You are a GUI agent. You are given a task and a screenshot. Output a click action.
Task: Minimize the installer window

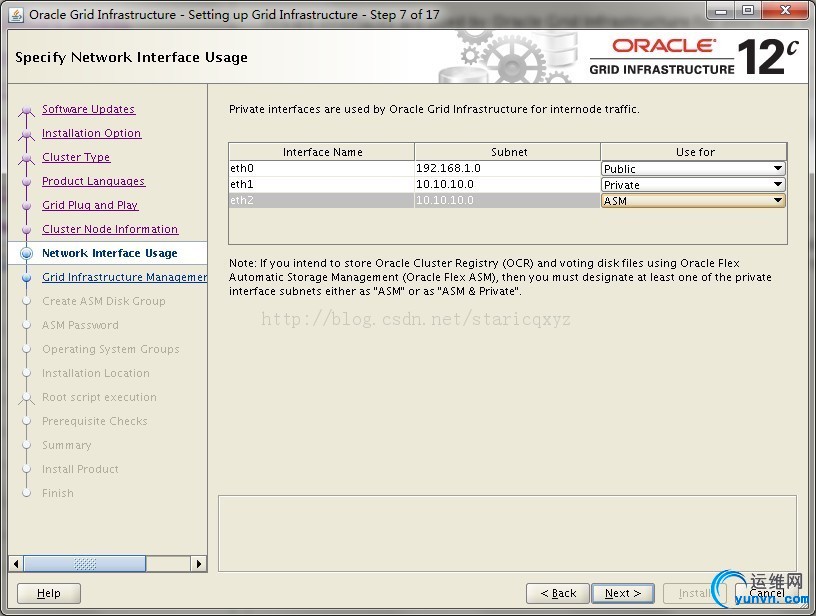[x=721, y=11]
